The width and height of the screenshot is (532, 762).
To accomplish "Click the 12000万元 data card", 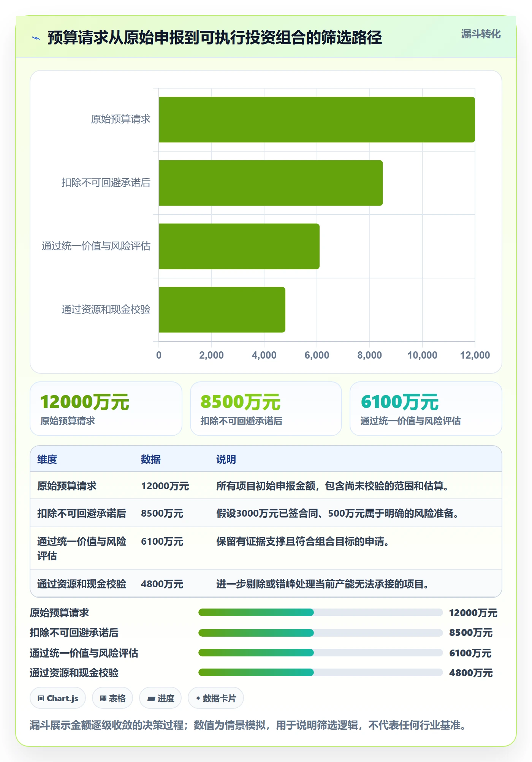I will point(106,409).
